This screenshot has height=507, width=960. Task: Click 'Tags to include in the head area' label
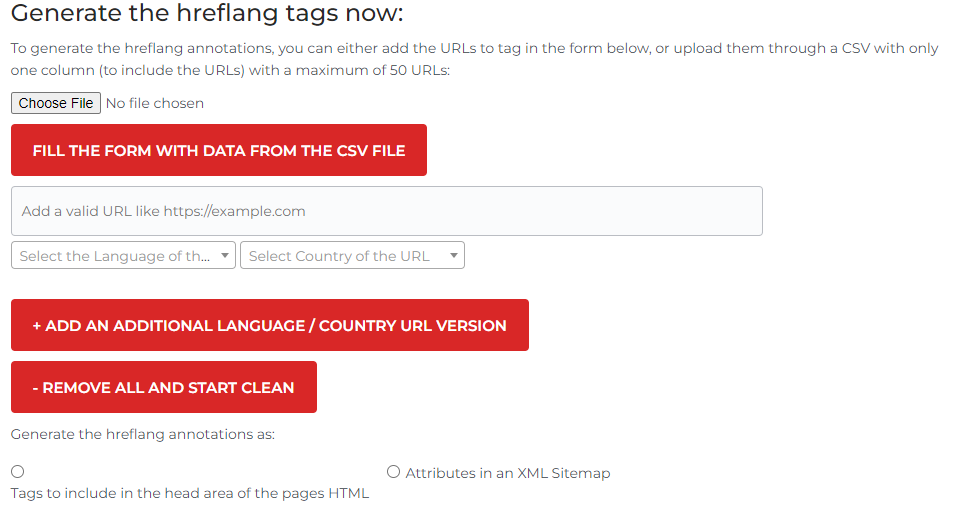[190, 493]
